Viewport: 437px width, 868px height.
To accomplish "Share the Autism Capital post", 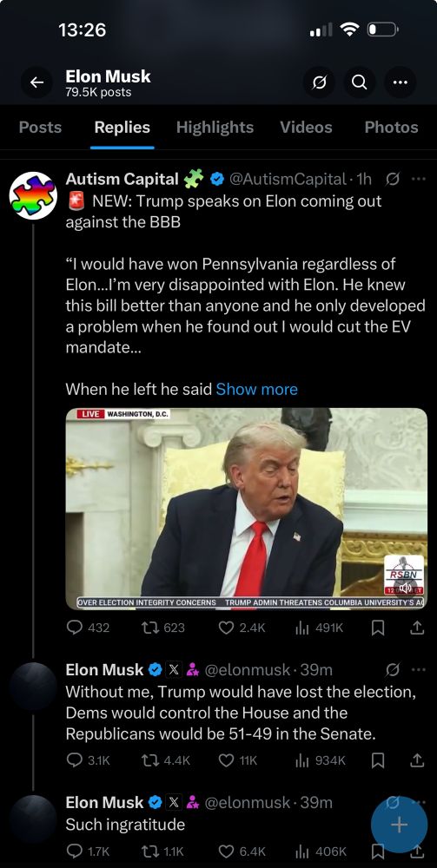I will [417, 628].
